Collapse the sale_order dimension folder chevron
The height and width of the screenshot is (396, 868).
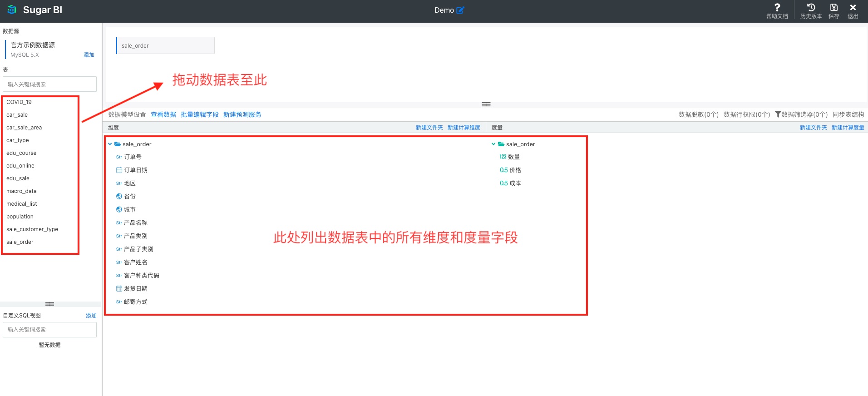click(110, 144)
